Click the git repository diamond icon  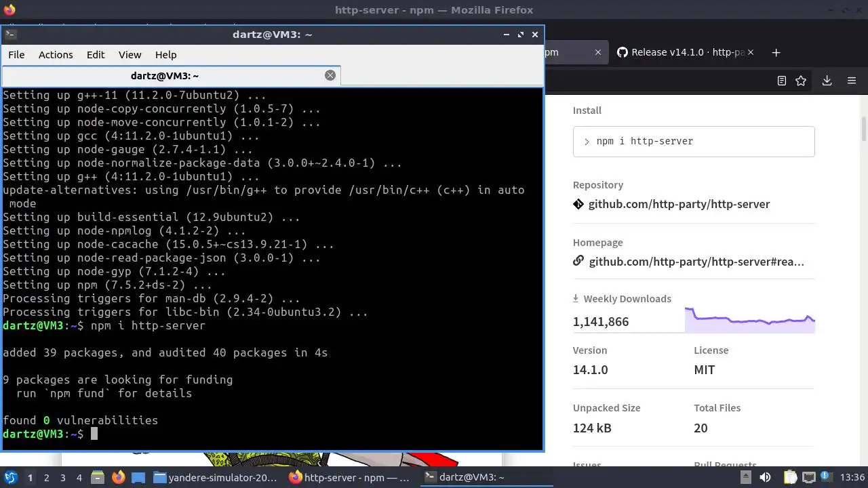(578, 204)
